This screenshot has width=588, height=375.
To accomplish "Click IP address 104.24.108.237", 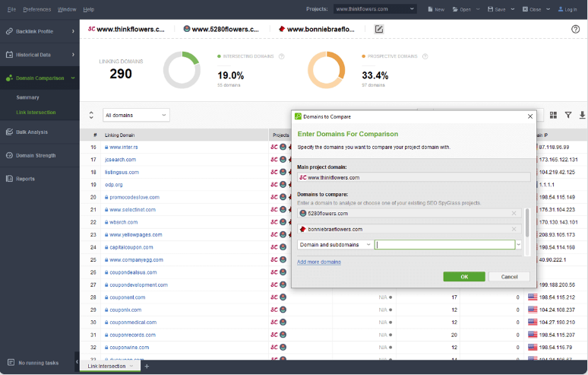I will tap(557, 310).
